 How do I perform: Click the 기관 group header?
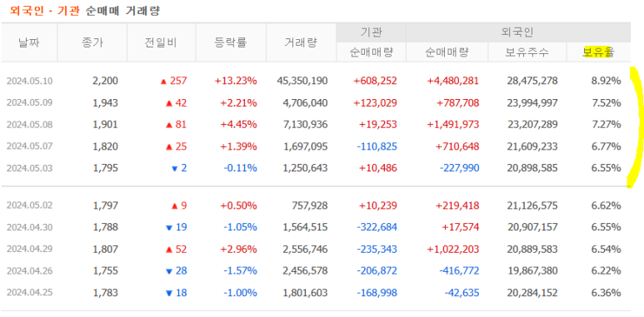pos(372,32)
